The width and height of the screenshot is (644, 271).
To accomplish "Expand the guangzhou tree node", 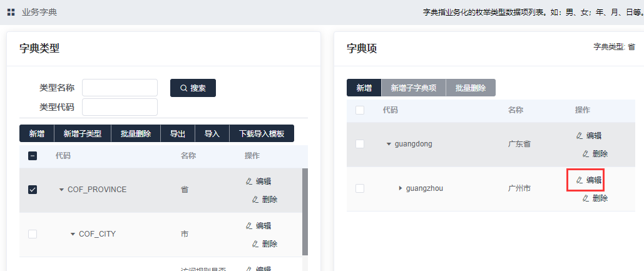I will coord(401,188).
